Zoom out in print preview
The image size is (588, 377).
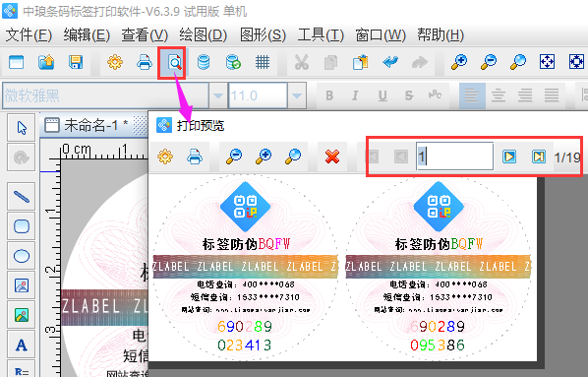(234, 157)
